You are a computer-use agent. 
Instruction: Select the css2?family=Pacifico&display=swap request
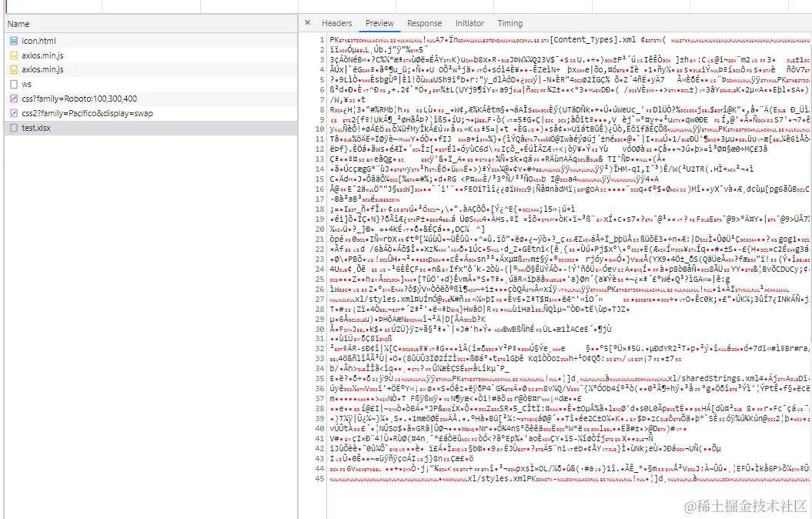(x=151, y=113)
